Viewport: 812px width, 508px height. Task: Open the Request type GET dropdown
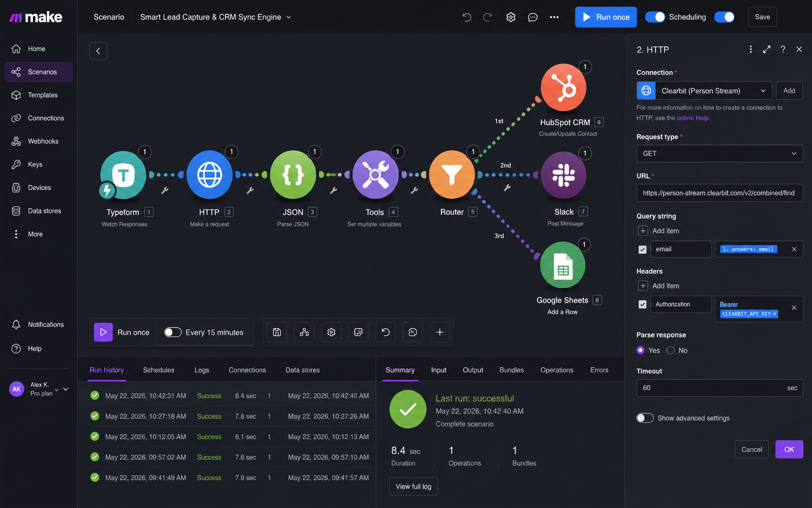click(x=720, y=154)
